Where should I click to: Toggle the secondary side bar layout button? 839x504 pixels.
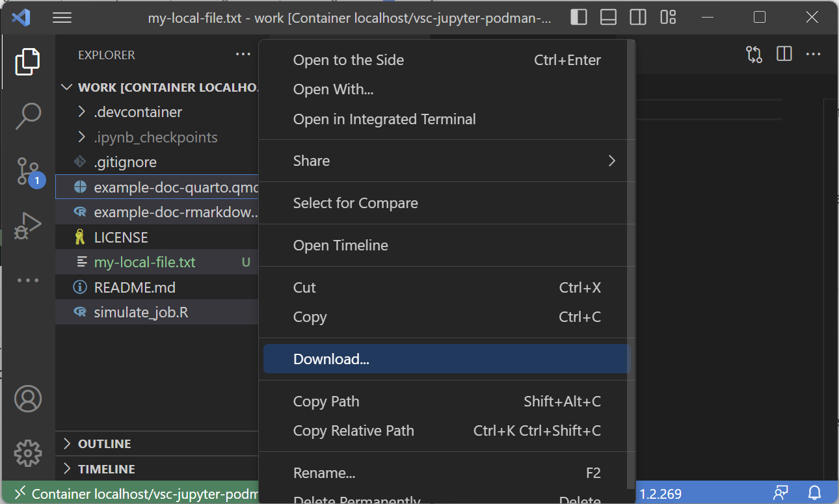click(638, 18)
